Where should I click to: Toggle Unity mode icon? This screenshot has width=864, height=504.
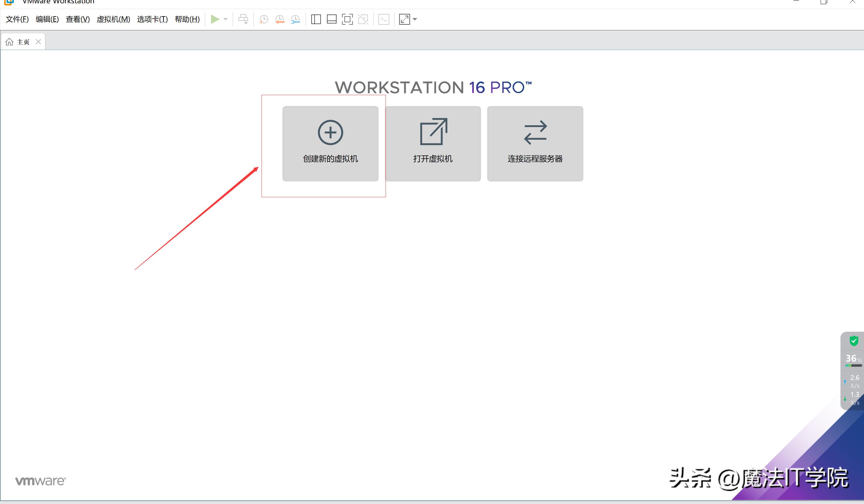click(x=363, y=19)
